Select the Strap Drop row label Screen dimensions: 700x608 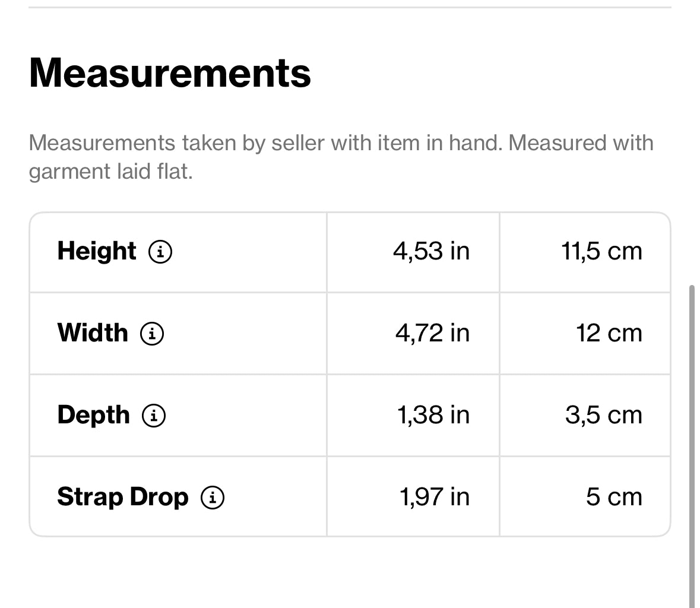(x=123, y=496)
